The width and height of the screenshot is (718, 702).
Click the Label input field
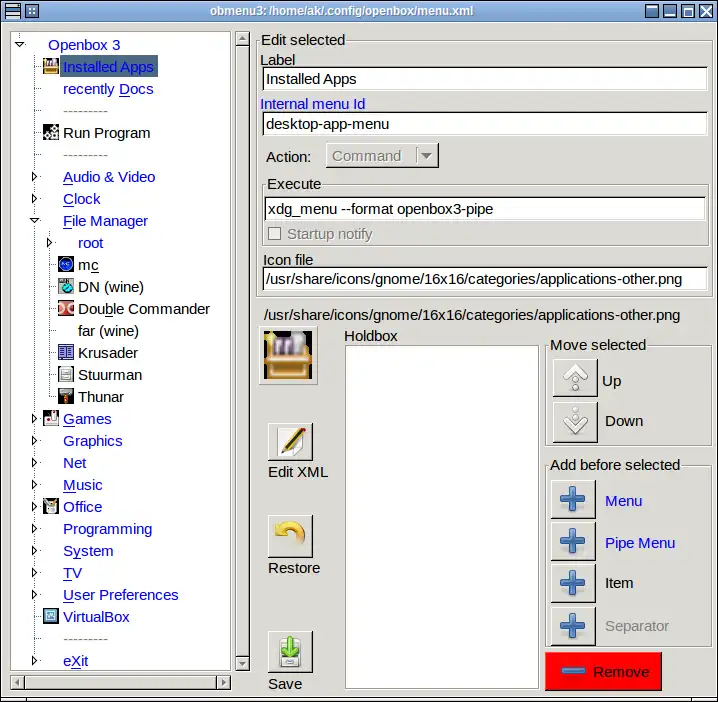coord(485,79)
